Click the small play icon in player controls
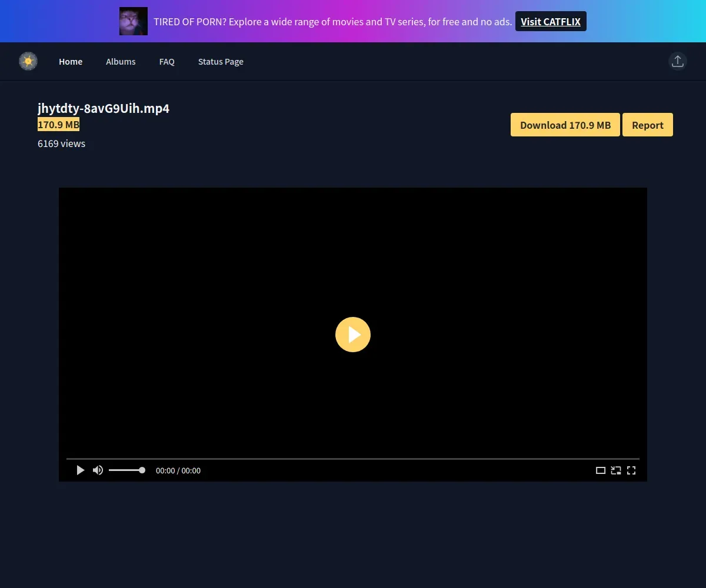Viewport: 706px width, 588px height. (81, 470)
